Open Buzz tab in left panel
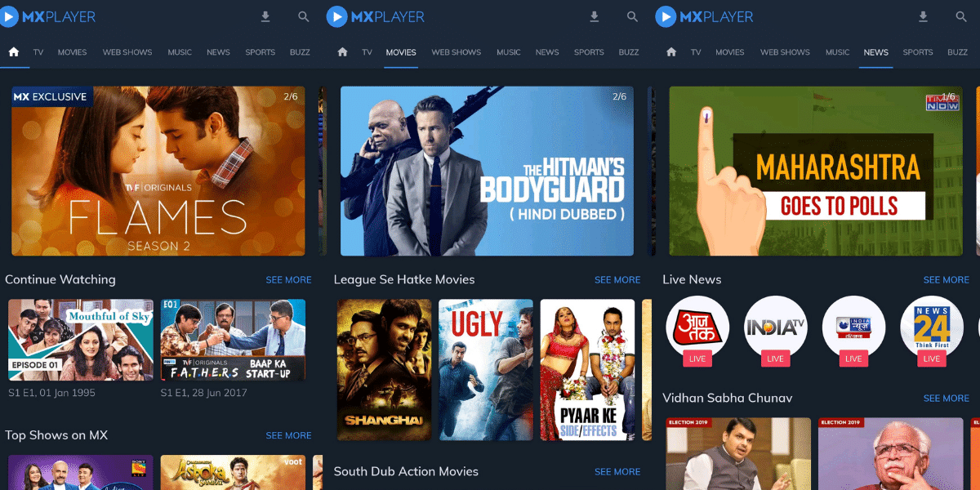980x490 pixels. coord(300,52)
